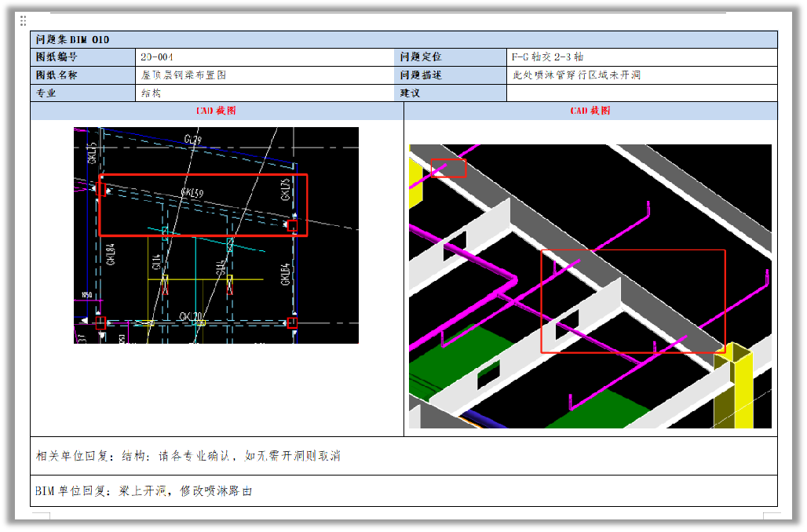
Task: Click the '问题定位' label cell
Action: [451, 57]
